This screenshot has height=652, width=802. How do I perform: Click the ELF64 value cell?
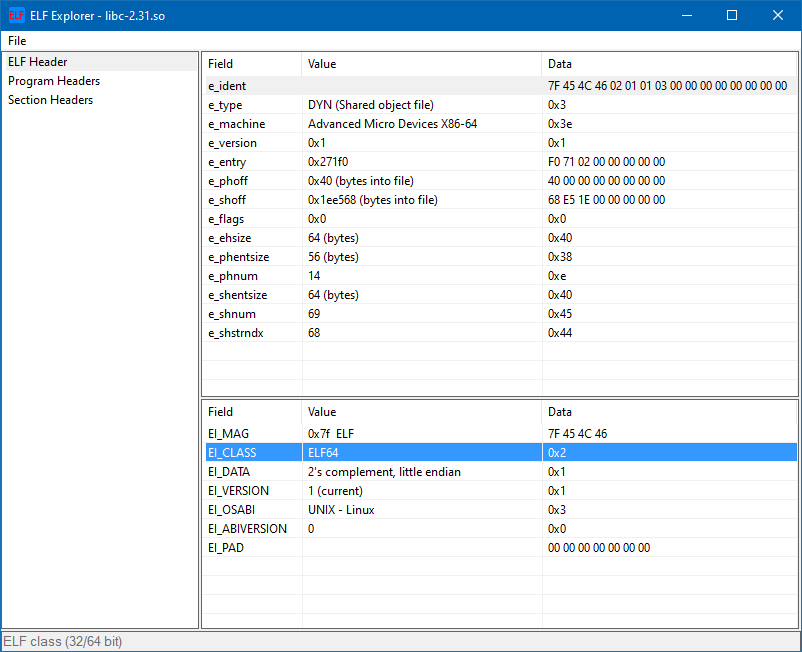tap(421, 453)
